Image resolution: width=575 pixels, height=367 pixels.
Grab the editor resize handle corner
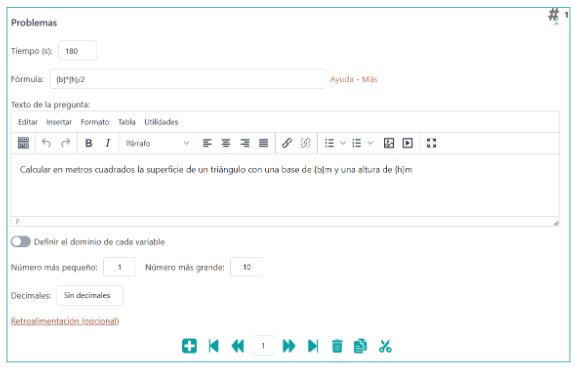[556, 223]
